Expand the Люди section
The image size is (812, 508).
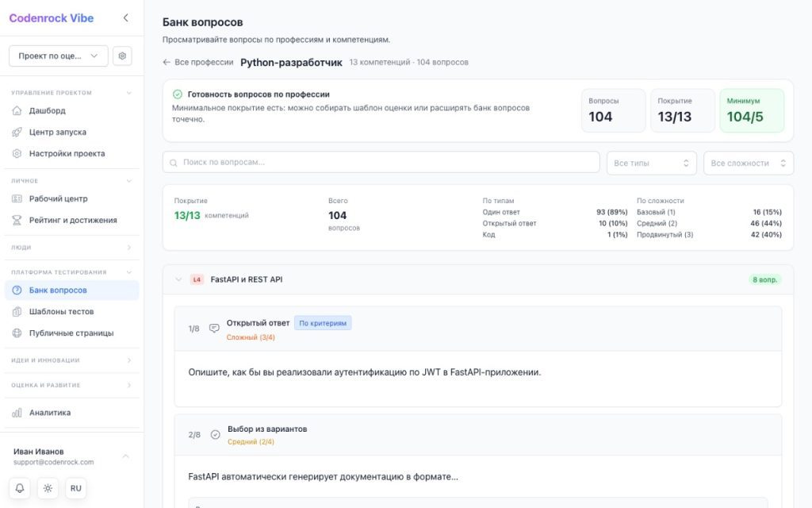[x=129, y=248]
